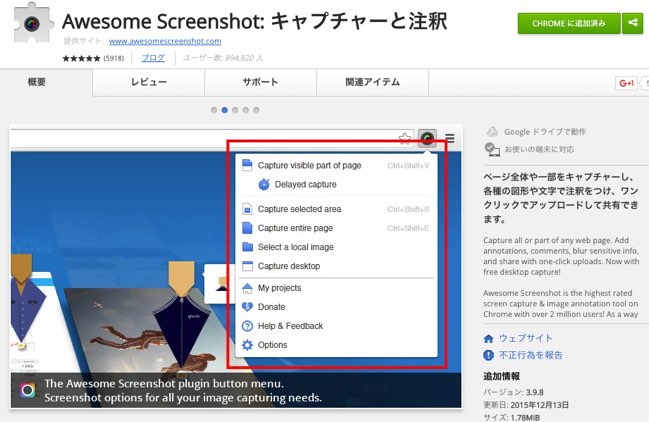The width and height of the screenshot is (649, 422).
Task: Select the fourth slideshow dot
Action: [x=246, y=110]
